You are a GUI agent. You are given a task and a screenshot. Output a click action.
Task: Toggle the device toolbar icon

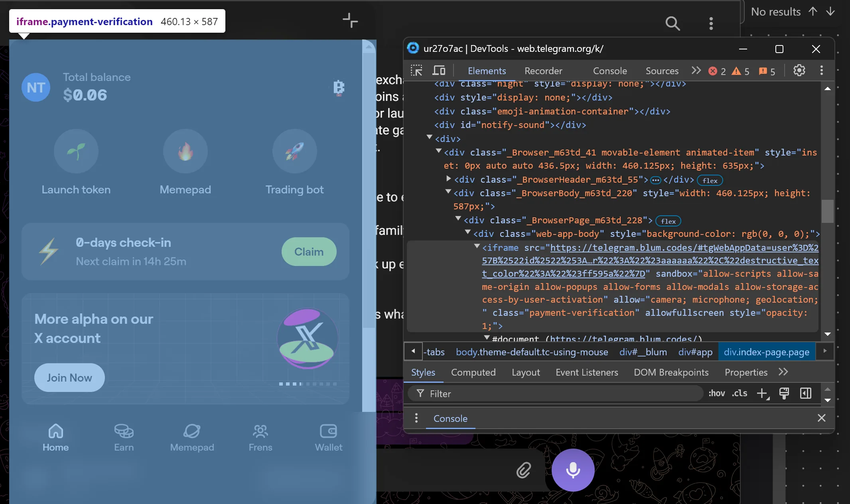point(439,71)
